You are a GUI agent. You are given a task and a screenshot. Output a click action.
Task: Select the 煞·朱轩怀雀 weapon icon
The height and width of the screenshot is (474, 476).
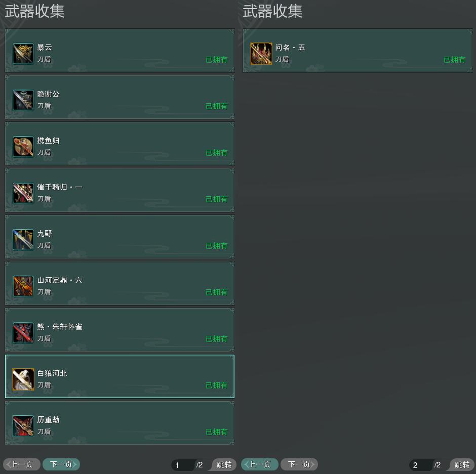pos(23,333)
